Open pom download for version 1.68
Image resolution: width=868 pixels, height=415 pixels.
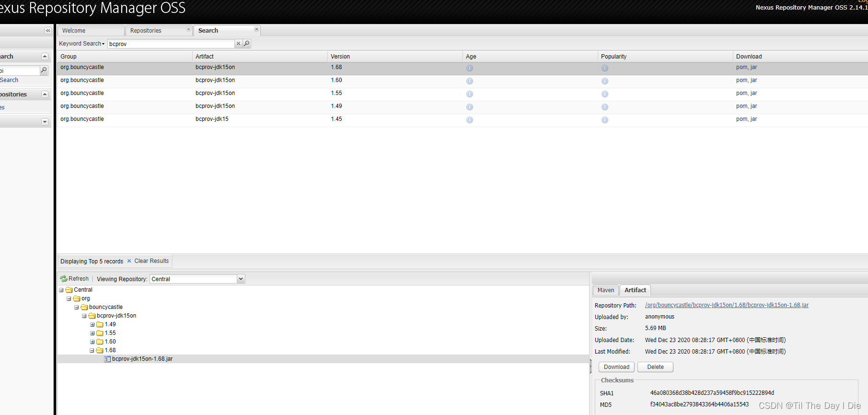coord(741,67)
